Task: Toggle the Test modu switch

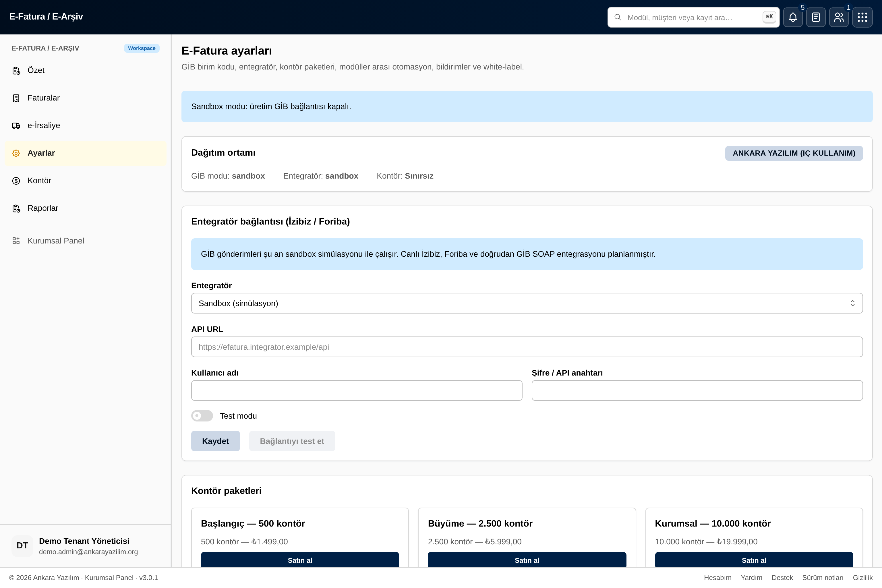Action: pos(202,415)
